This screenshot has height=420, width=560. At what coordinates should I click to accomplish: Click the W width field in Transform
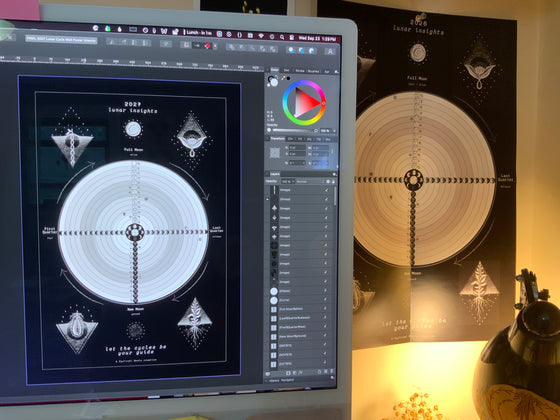tap(320, 148)
